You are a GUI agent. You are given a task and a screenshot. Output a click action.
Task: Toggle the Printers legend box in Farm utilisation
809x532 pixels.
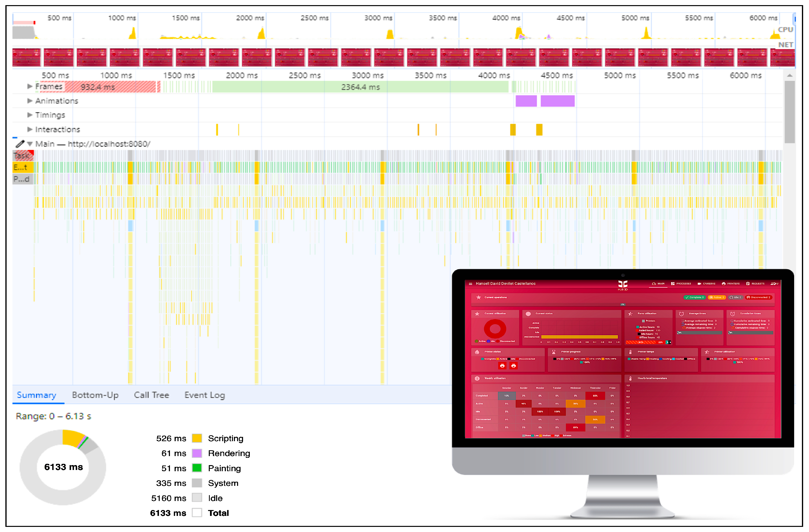point(643,321)
